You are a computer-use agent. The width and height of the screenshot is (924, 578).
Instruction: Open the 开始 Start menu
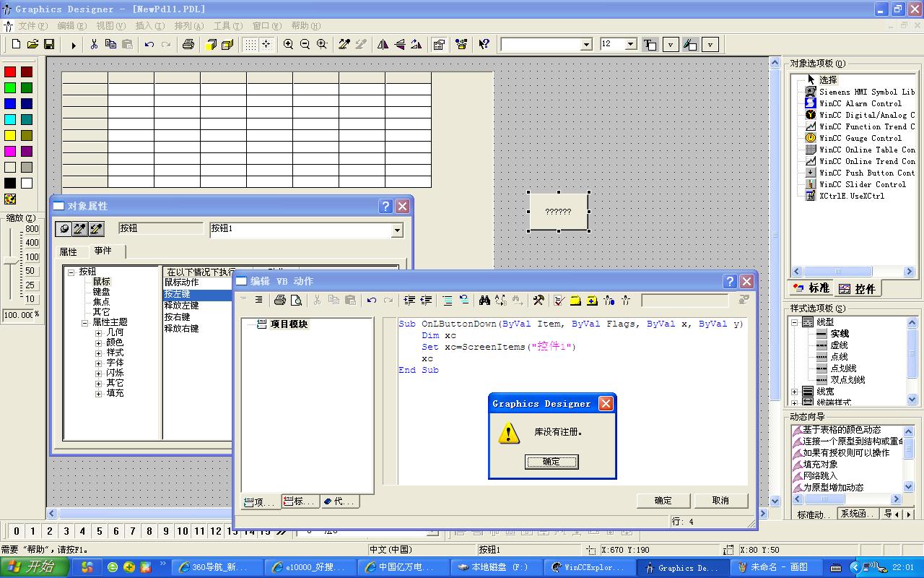point(35,567)
